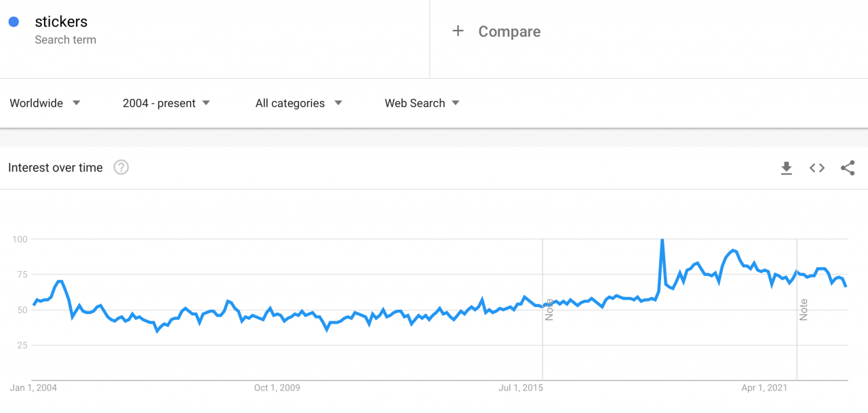Click the Note marker near Jul 2015
This screenshot has height=413, width=868.
point(549,309)
